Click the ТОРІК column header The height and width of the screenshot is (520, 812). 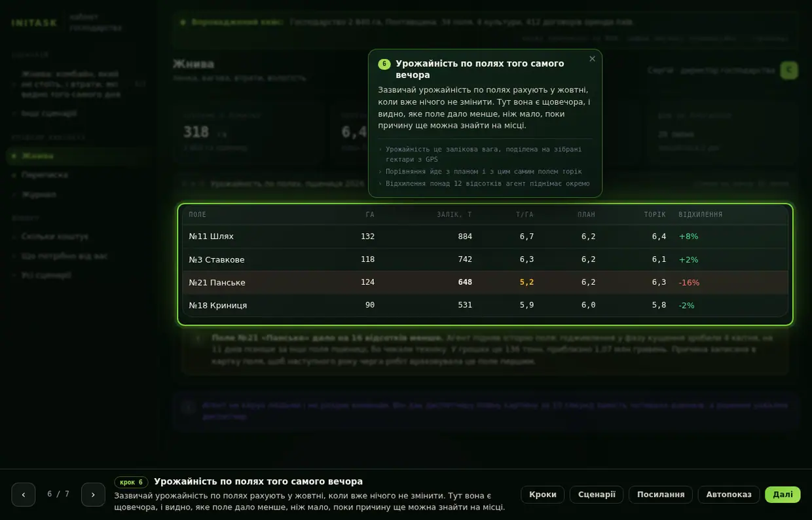[655, 215]
